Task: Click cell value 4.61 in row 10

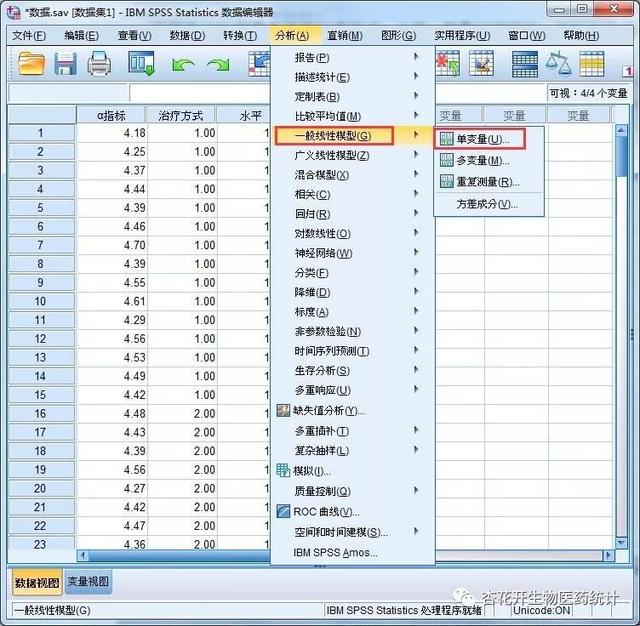Action: tap(112, 301)
